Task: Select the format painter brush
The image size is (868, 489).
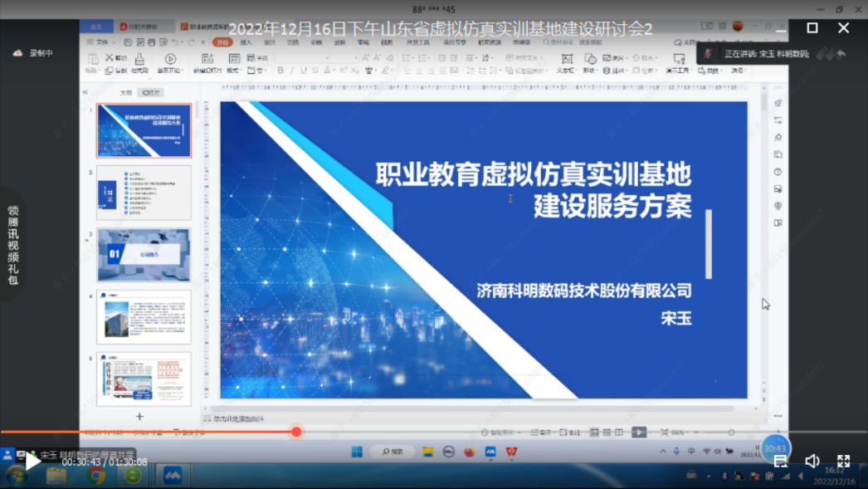Action: (139, 59)
